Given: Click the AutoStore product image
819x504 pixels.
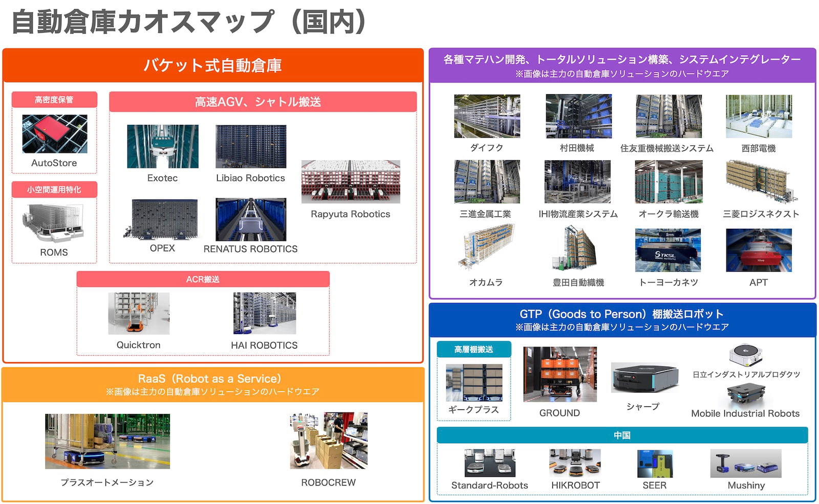Looking at the screenshot, I should [55, 134].
